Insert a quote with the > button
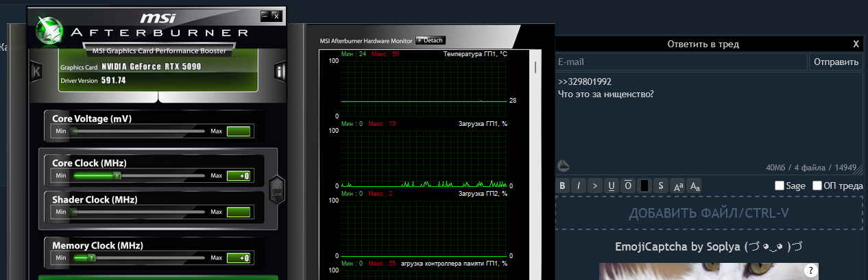The height and width of the screenshot is (280, 868). [x=595, y=185]
